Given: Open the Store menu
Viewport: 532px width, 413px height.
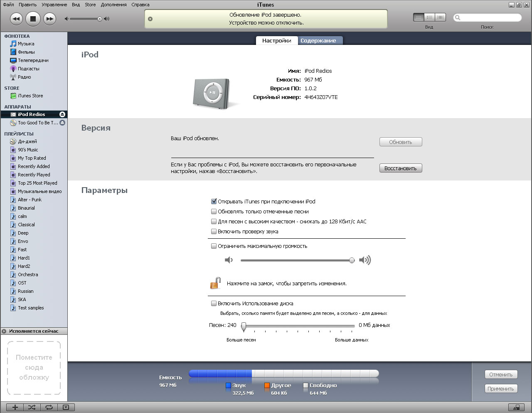Looking at the screenshot, I should coord(90,5).
